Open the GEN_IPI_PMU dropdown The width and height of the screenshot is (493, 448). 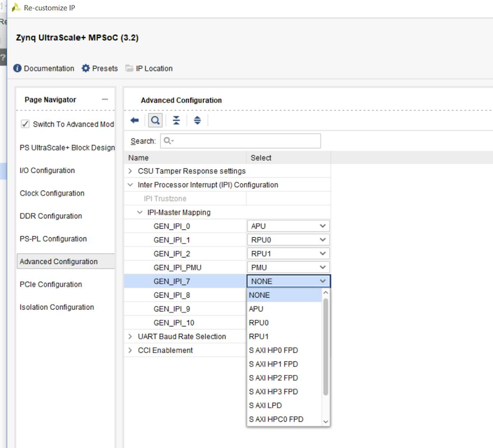(288, 267)
